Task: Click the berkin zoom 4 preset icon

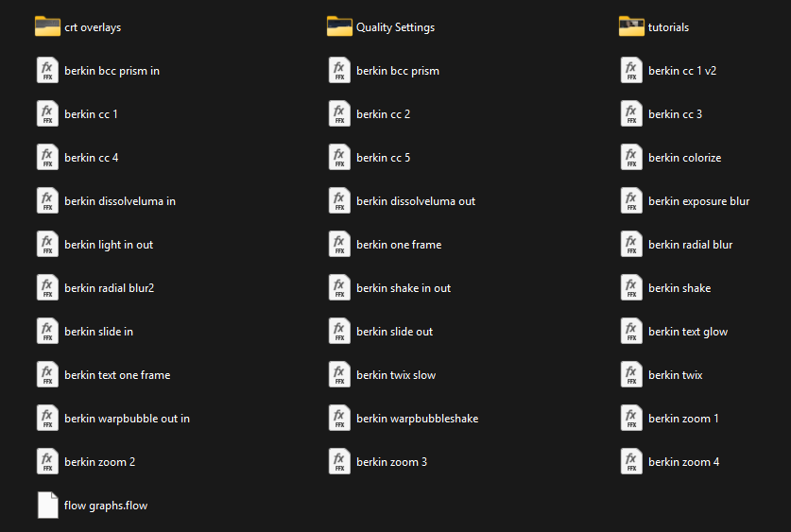Action: 631,462
